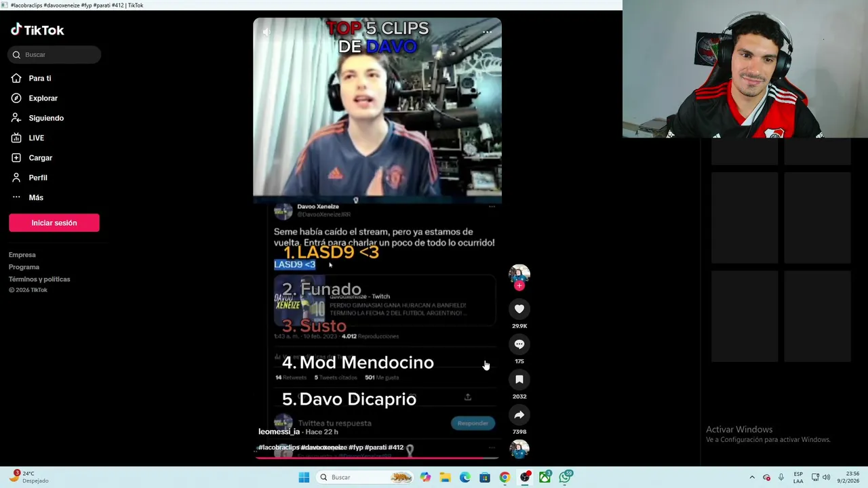Image resolution: width=868 pixels, height=488 pixels.
Task: Follow the creator via red plus badge
Action: pos(519,285)
